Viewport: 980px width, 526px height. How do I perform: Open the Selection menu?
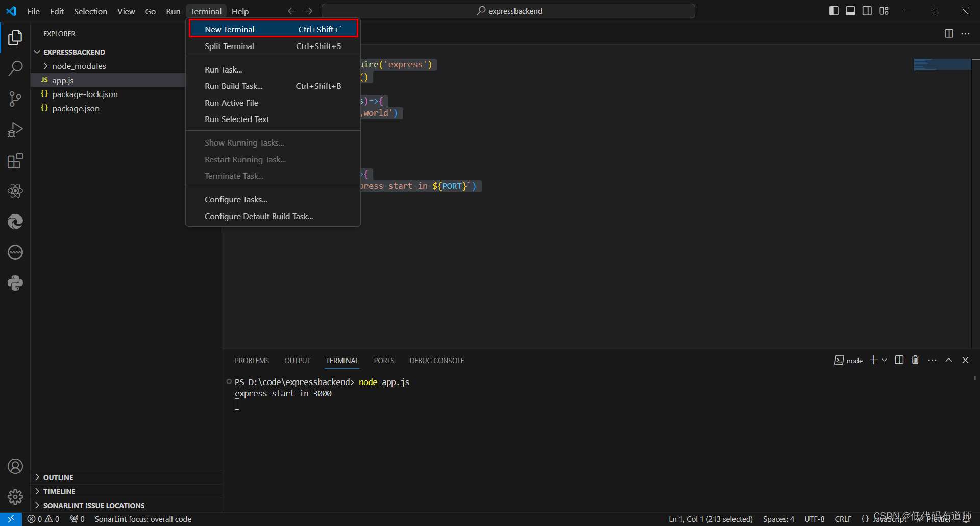[90, 11]
